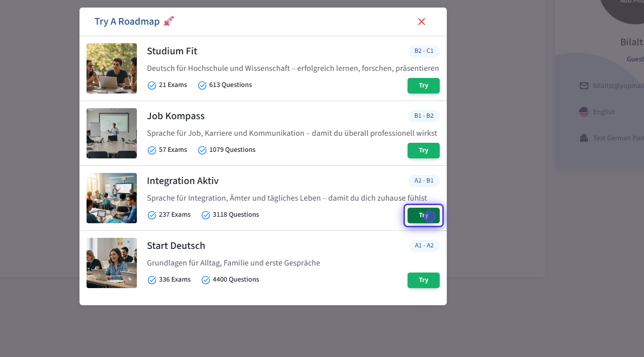Select the Job Kompass roadmap title
Viewport: 644px width, 357px height.
click(176, 116)
